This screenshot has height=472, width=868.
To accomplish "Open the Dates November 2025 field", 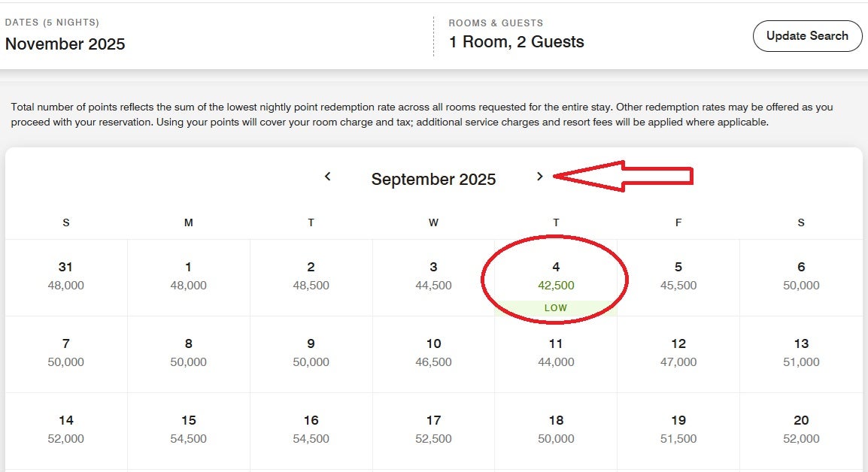I will (65, 35).
